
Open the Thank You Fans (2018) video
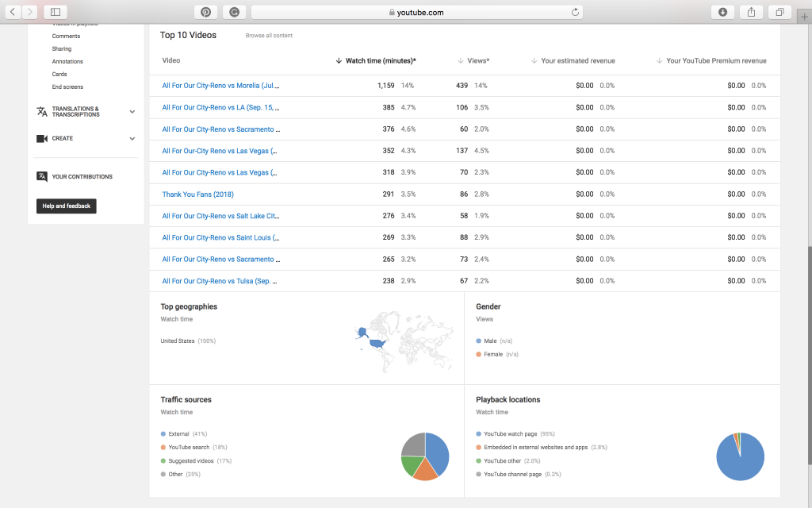197,194
